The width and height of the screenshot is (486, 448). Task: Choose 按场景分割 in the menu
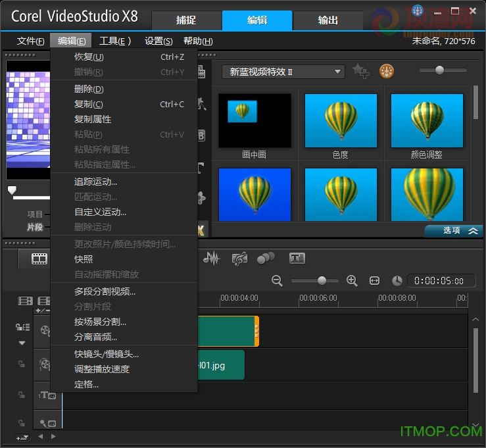(x=100, y=322)
